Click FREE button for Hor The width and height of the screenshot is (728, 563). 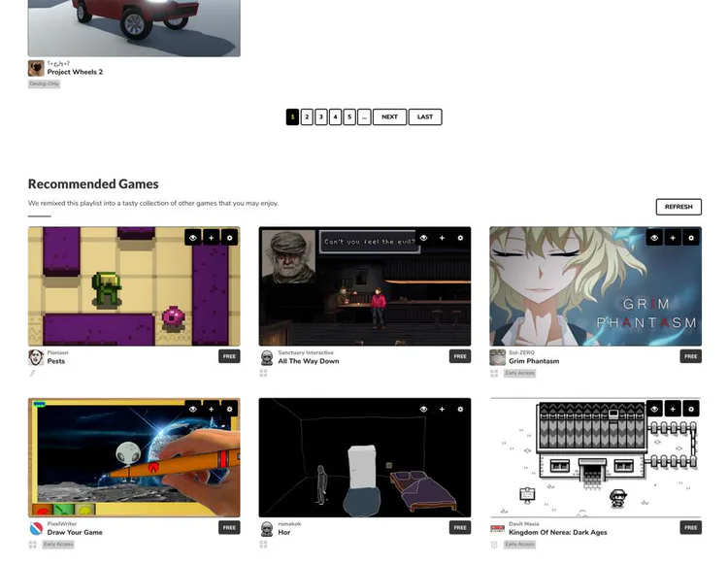click(460, 527)
